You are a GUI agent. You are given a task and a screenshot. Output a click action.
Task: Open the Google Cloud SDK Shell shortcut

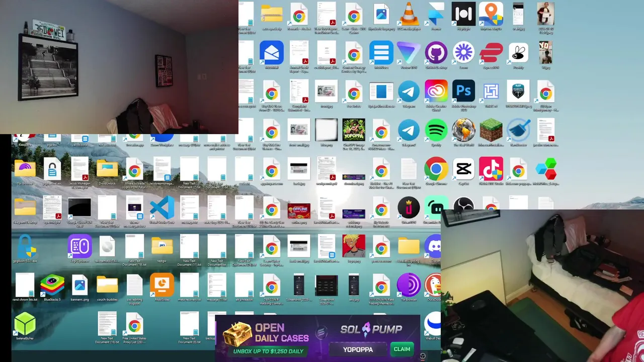click(79, 208)
